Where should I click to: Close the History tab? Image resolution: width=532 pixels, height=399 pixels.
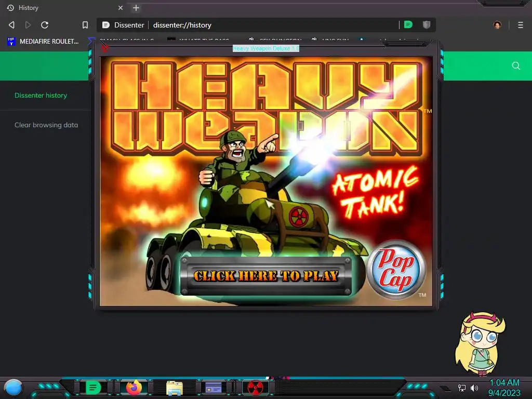(x=121, y=8)
